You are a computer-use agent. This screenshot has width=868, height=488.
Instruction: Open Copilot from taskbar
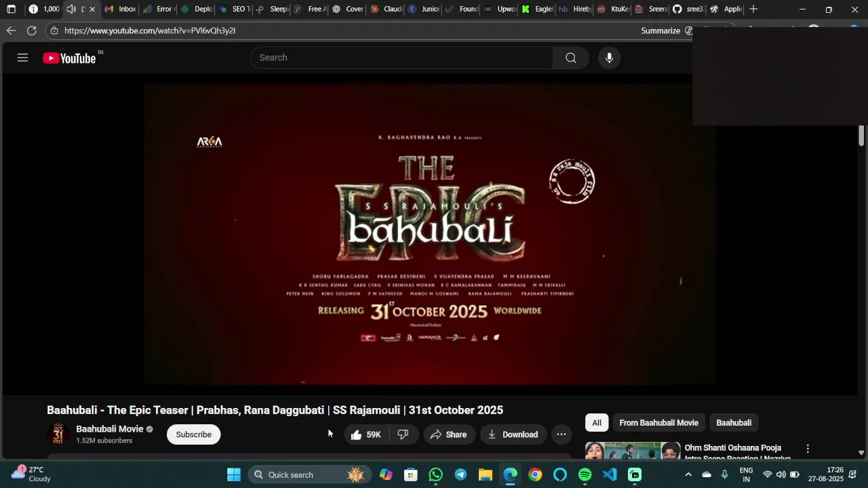pos(386,474)
